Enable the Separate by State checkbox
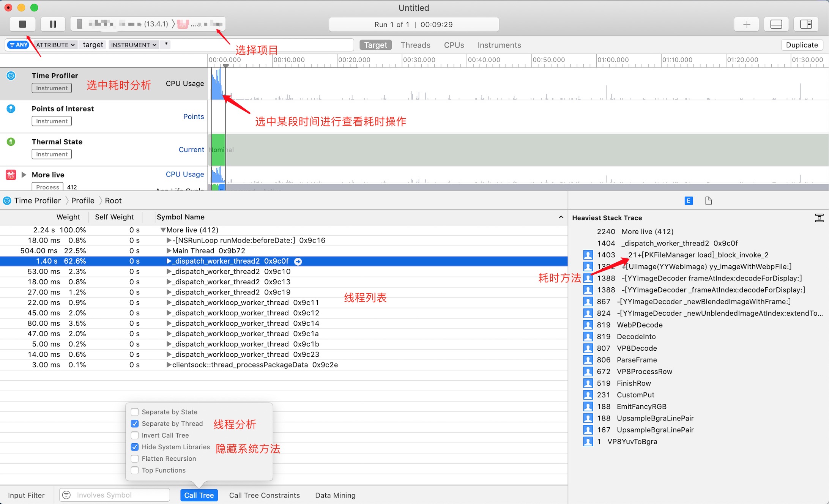This screenshot has height=504, width=829. (x=135, y=412)
